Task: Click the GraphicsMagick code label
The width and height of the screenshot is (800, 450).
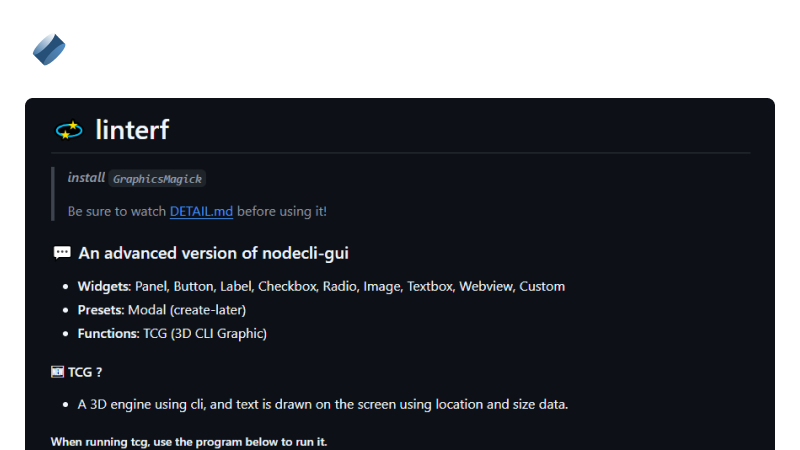Action: point(157,179)
